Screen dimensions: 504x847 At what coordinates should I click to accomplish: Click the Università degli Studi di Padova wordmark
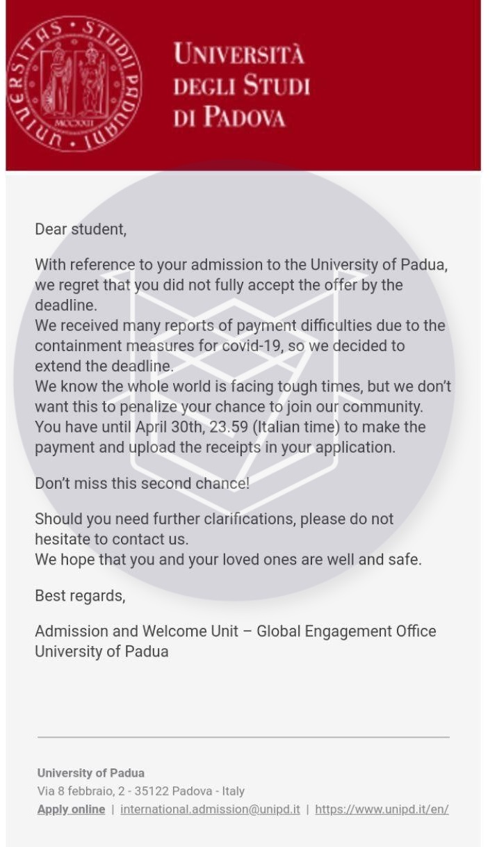[241, 84]
